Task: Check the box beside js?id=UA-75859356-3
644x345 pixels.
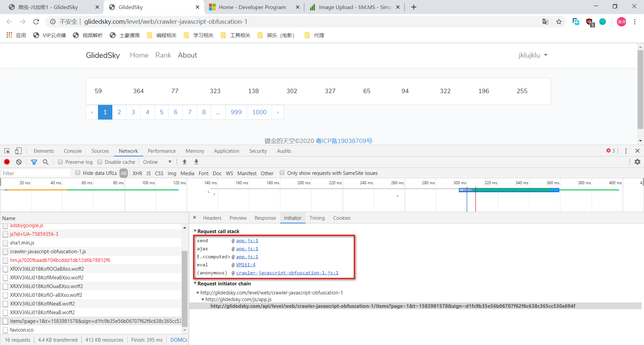Action: point(5,234)
